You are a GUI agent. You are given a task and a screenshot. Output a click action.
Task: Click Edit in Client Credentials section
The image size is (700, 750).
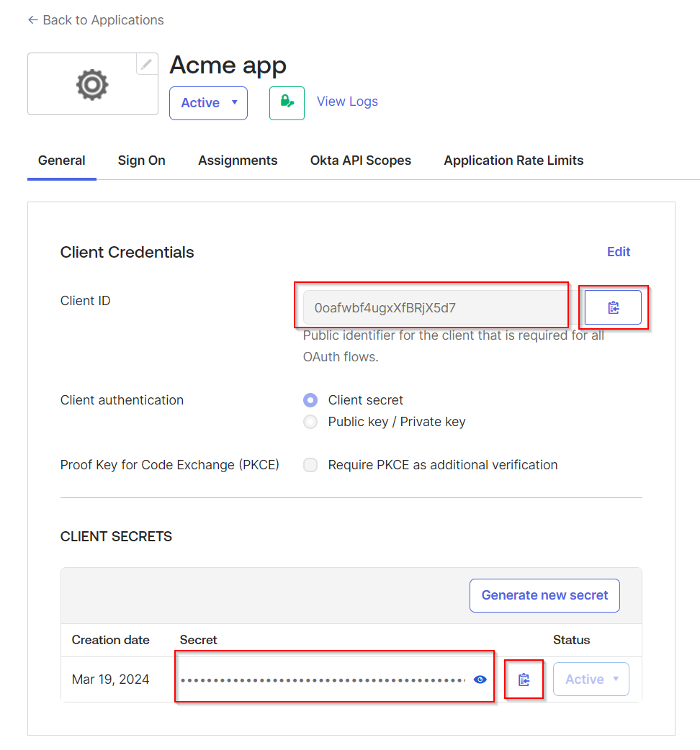[619, 252]
